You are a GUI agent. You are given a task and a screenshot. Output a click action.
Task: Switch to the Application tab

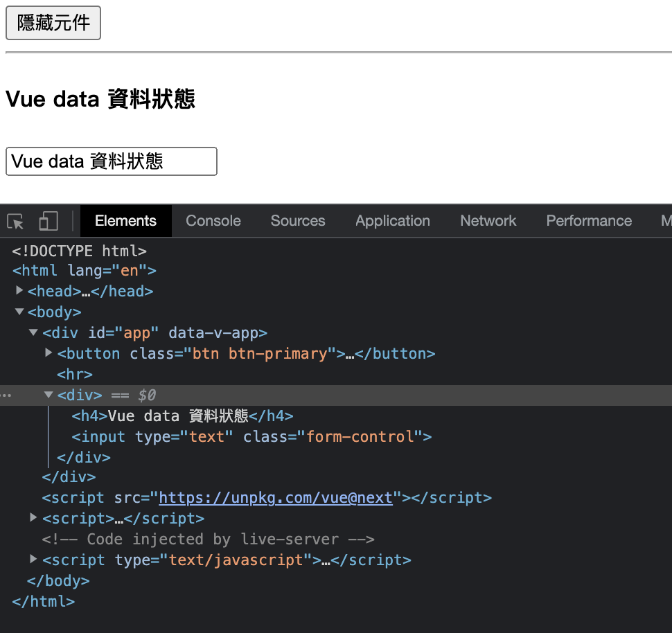(x=393, y=221)
